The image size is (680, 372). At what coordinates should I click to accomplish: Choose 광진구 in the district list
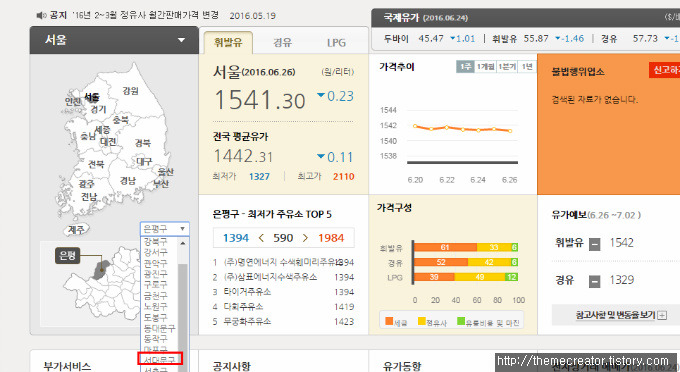pyautogui.click(x=155, y=274)
